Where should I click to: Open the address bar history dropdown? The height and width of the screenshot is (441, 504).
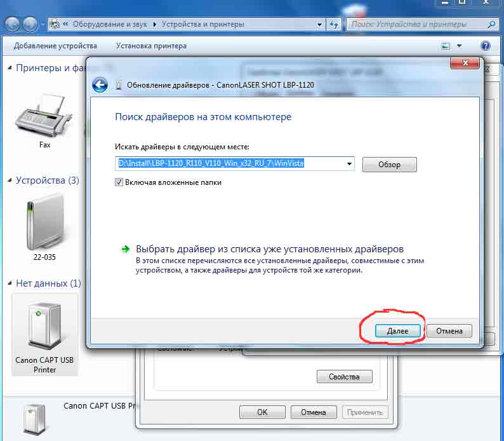click(x=319, y=24)
